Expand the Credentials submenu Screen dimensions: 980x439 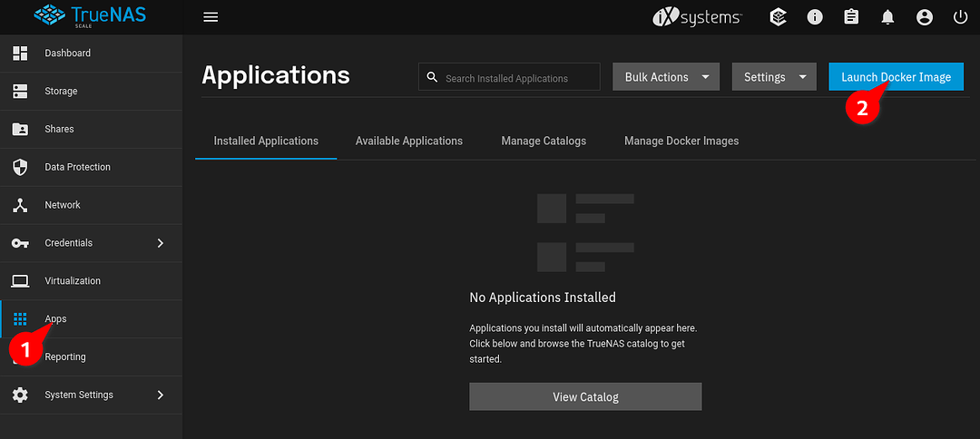[91, 243]
